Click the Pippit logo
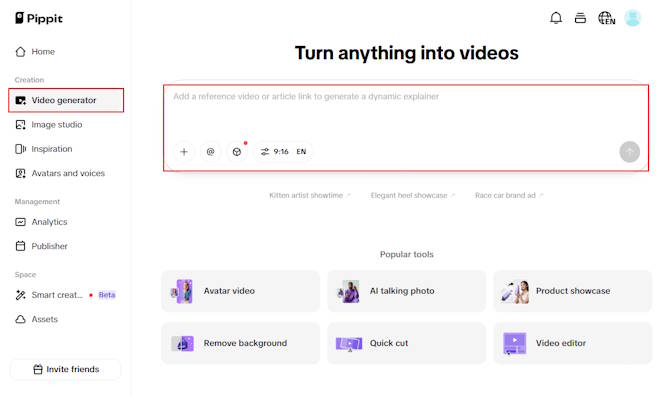This screenshot has width=660, height=397. (x=39, y=18)
